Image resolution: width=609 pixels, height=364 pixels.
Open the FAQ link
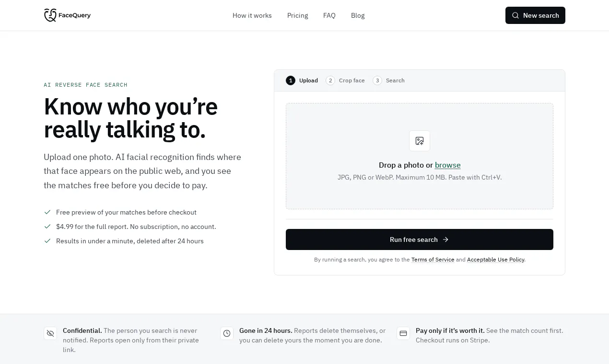(329, 15)
